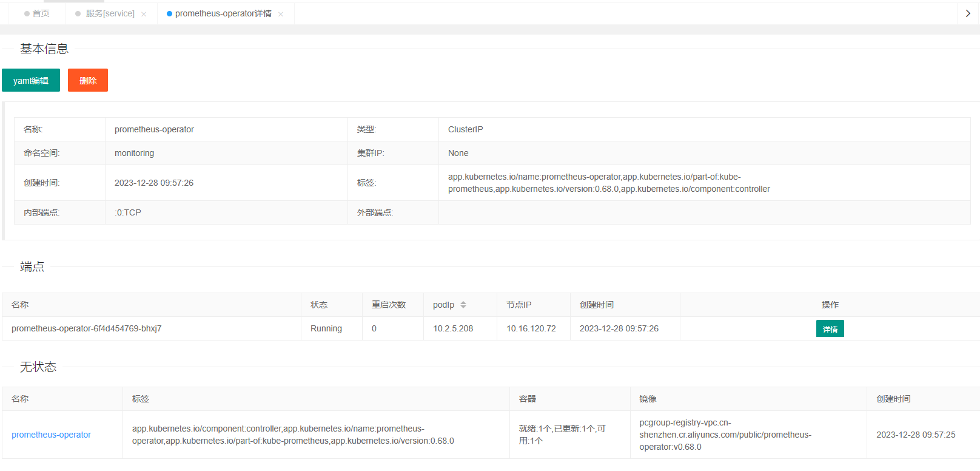Image resolution: width=980 pixels, height=471 pixels.
Task: Click the cluster IP value None
Action: tap(458, 153)
